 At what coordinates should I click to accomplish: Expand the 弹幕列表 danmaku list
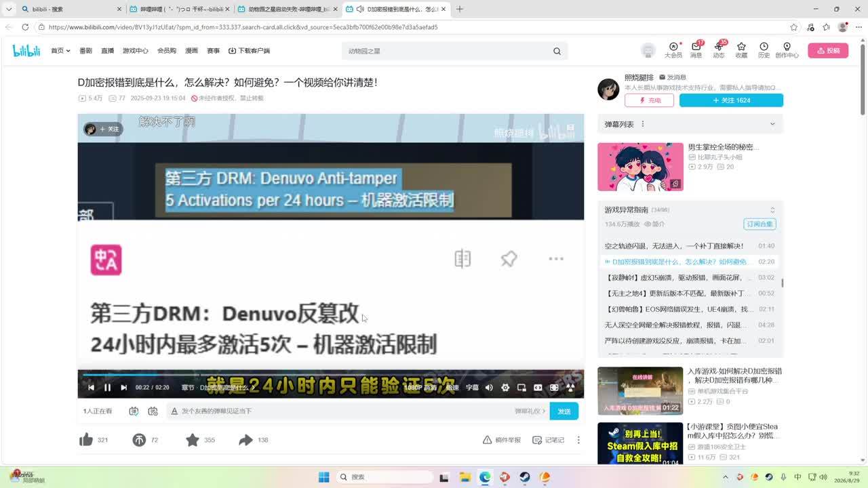coord(772,124)
